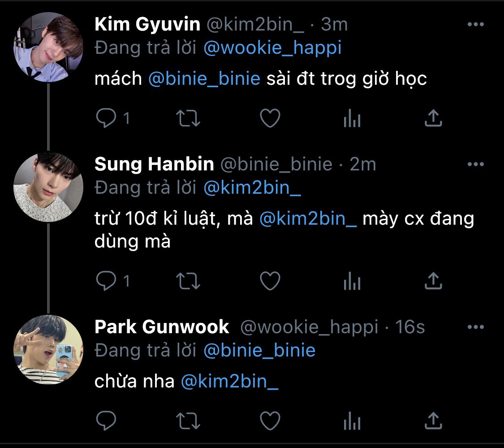The width and height of the screenshot is (504, 448).
Task: Open @wookie_happi link under Kim Gyuvin
Action: click(x=272, y=48)
